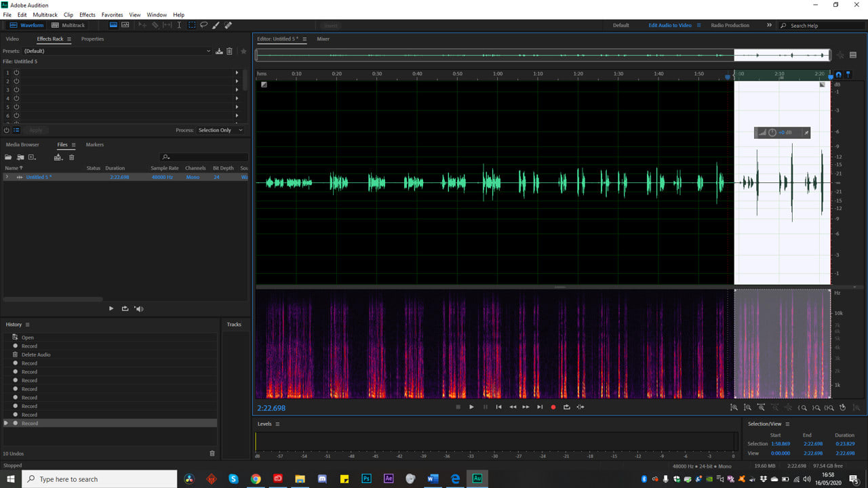
Task: Save effects rack preset icon
Action: [x=219, y=51]
